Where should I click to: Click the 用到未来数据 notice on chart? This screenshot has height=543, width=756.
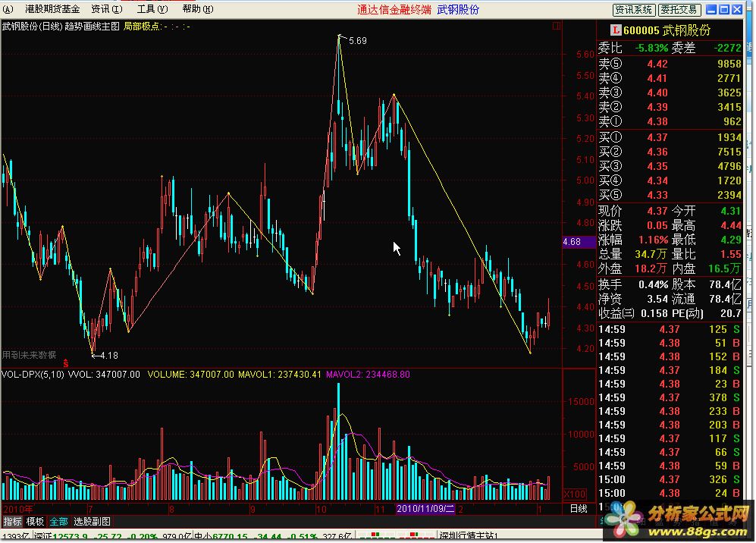[x=29, y=355]
